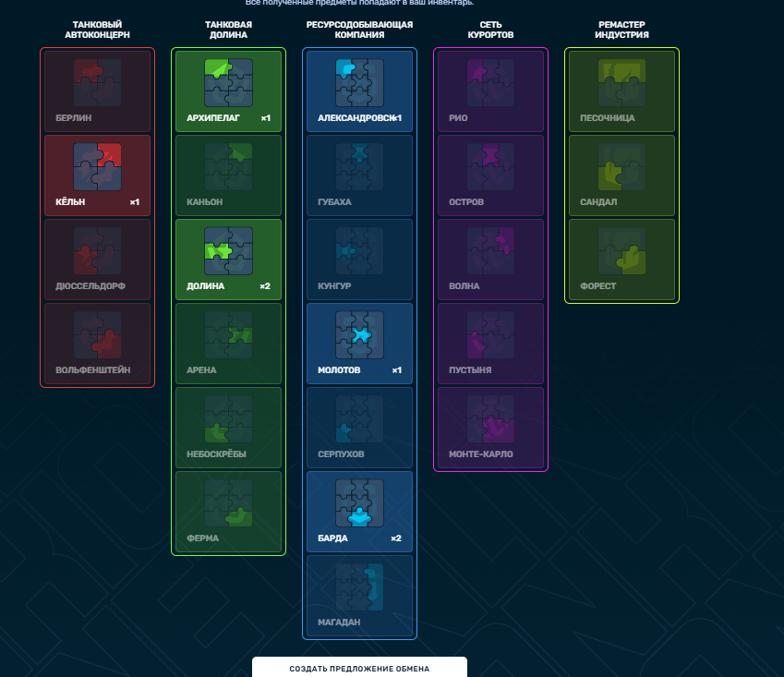Click the Серпухов label text
The image size is (784, 677).
point(341,454)
